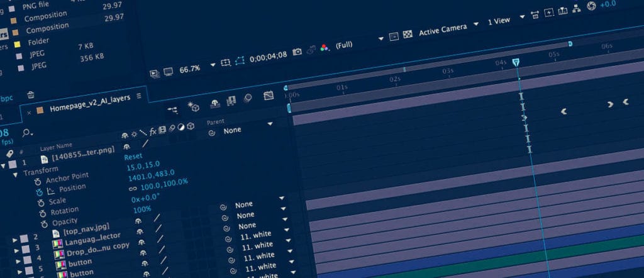Click the parent pick whip beside top None

coord(212,133)
